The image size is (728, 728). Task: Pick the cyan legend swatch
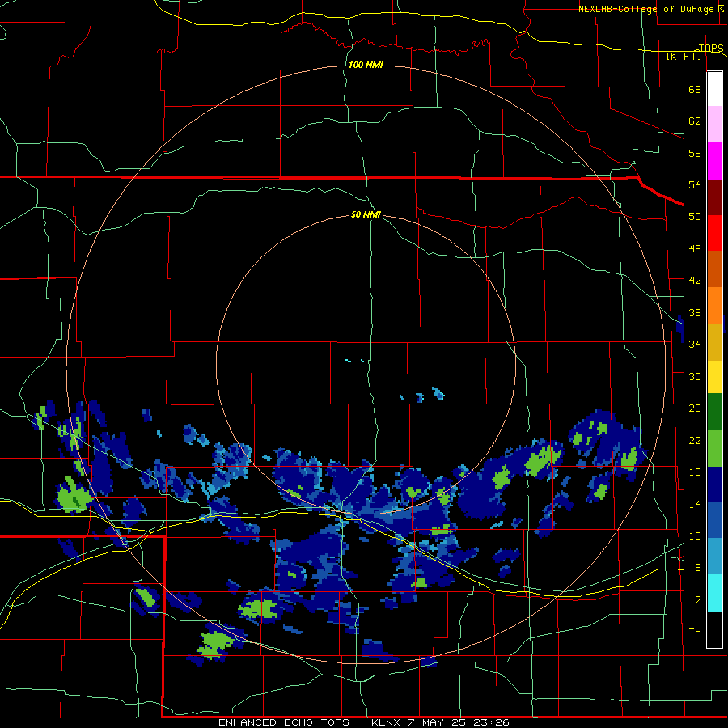pos(714,593)
